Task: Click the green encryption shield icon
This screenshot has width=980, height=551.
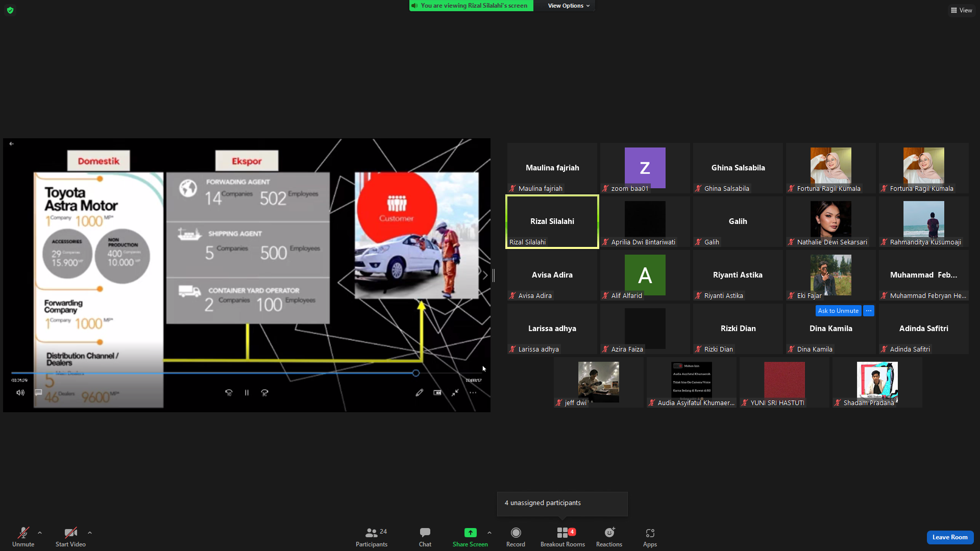Action: [x=10, y=10]
